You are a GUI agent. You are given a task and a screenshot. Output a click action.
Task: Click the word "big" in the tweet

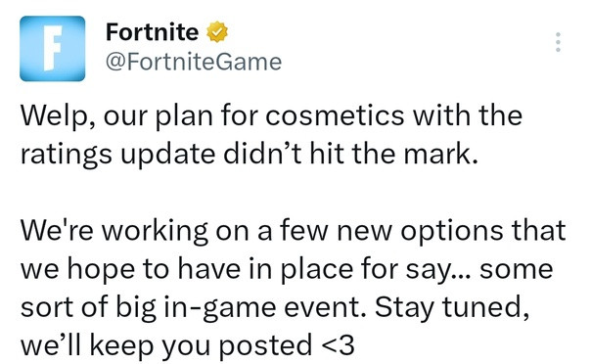pos(136,307)
